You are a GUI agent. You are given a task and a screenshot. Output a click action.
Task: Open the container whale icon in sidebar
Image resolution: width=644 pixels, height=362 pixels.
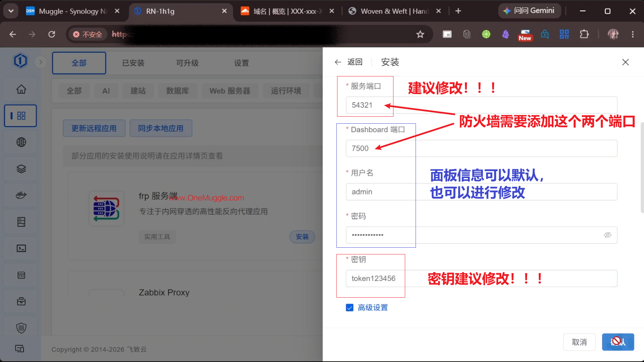click(21, 195)
